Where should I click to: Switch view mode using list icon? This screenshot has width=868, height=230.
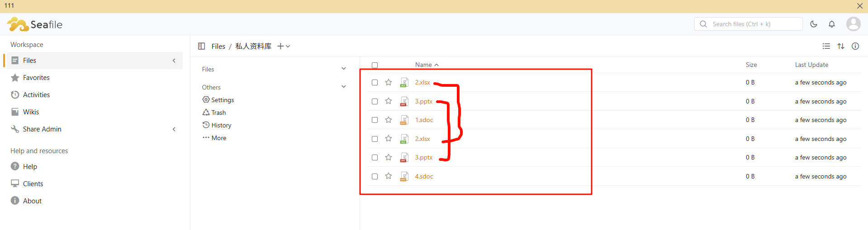826,46
